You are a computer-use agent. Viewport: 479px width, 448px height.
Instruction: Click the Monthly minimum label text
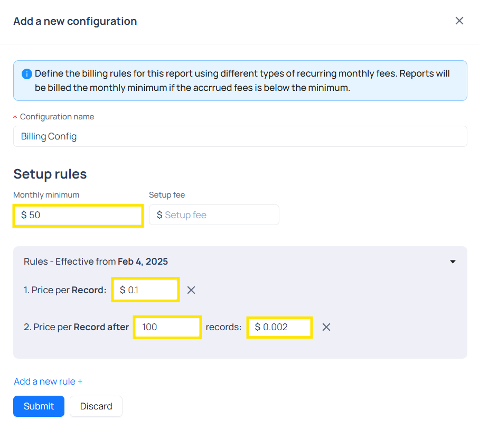tap(46, 195)
